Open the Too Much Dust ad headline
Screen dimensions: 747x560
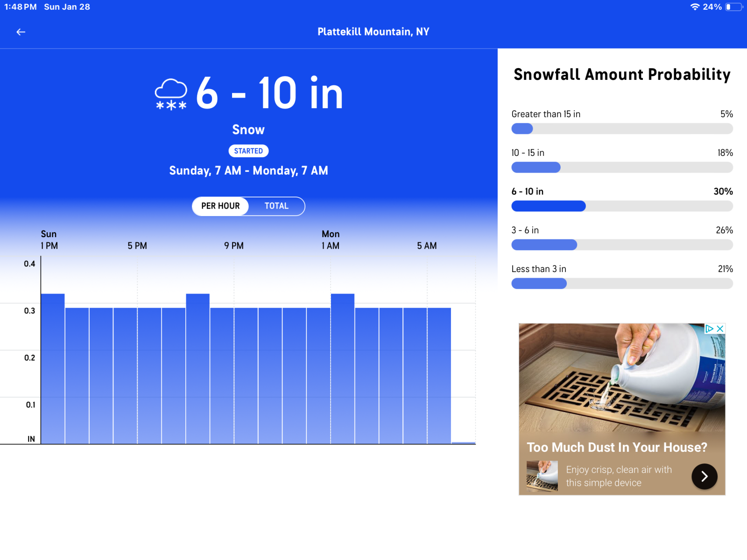(x=617, y=447)
